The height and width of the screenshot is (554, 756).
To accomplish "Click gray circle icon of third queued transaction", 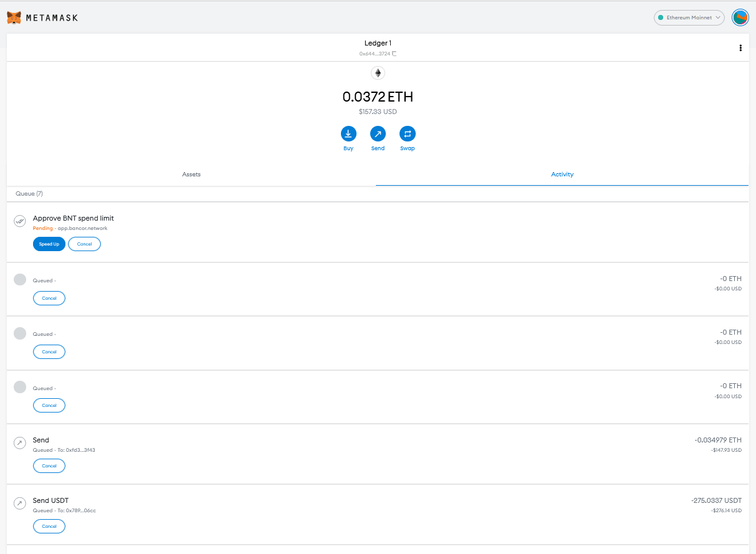I will 20,387.
